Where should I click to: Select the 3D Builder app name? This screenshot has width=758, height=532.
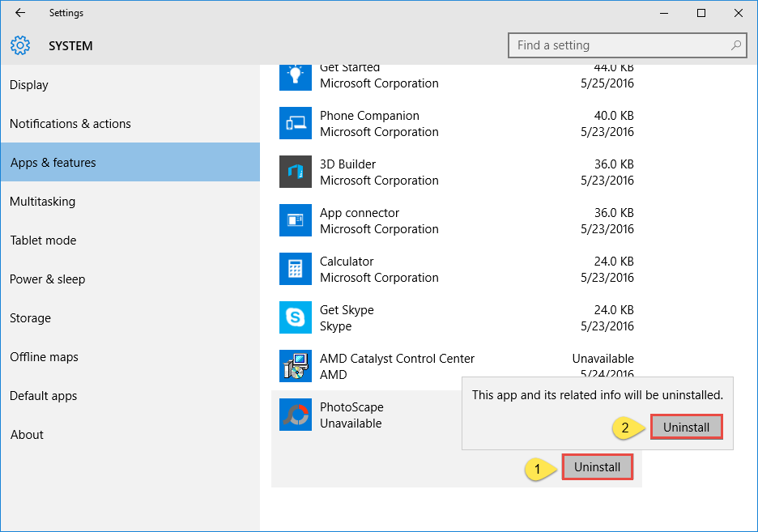[x=347, y=164]
